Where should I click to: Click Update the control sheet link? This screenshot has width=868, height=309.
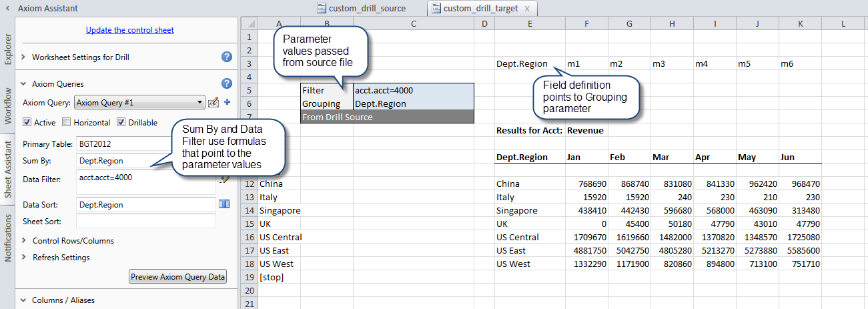pyautogui.click(x=130, y=30)
